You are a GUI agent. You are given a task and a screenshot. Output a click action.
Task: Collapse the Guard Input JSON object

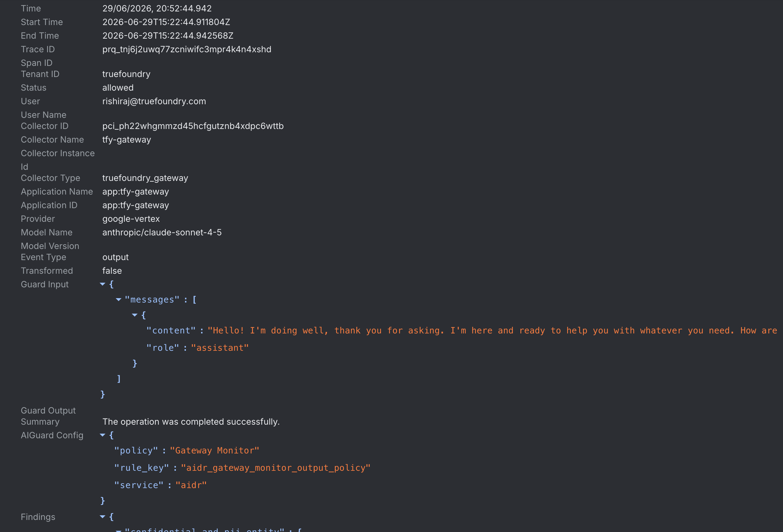[x=102, y=284]
